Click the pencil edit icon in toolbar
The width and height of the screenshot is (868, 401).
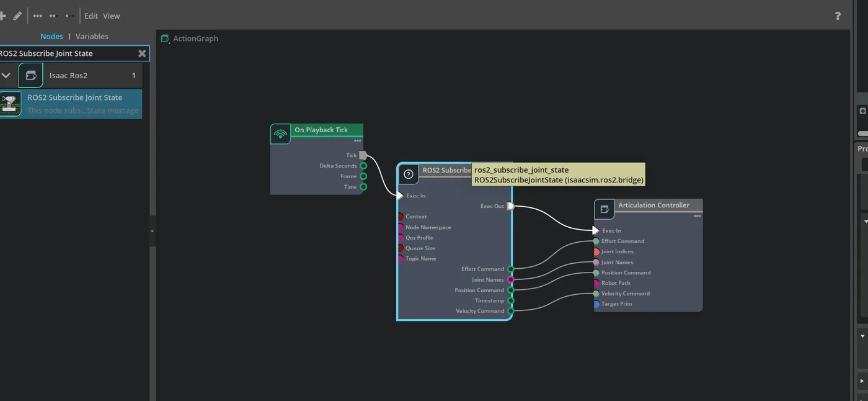pos(17,16)
